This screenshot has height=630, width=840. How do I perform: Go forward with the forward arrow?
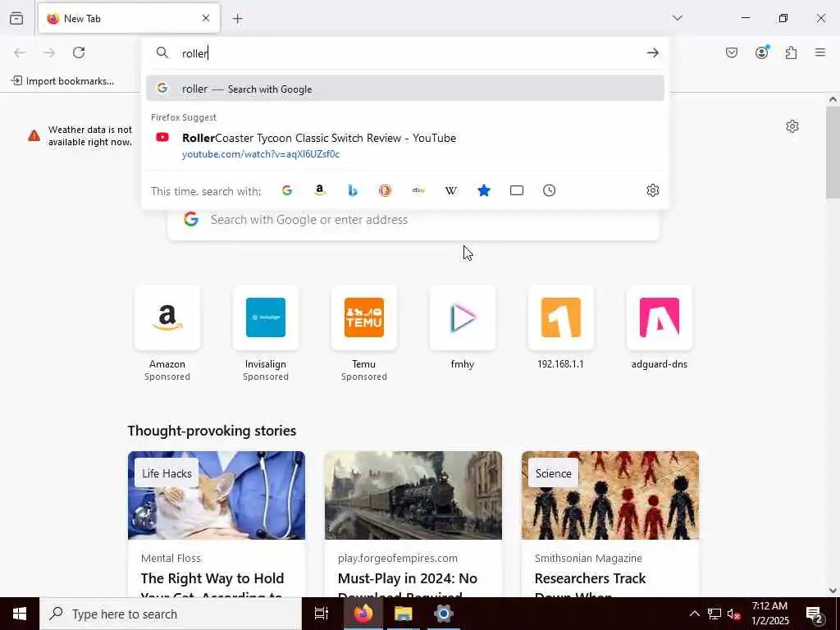[x=48, y=52]
